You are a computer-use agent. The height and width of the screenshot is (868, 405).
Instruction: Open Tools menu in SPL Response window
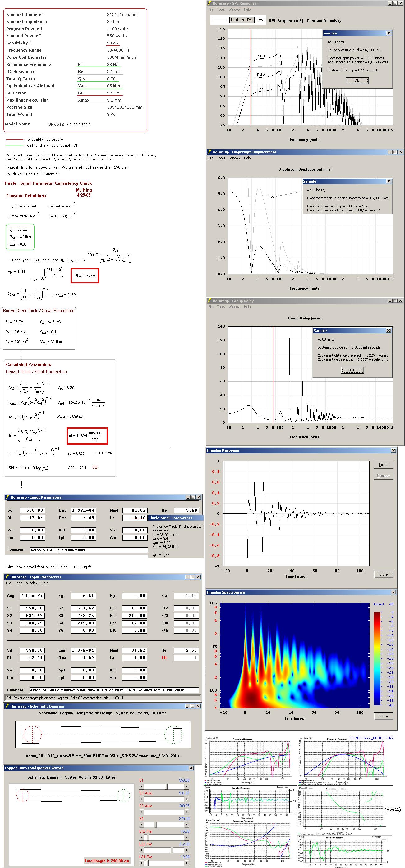[x=221, y=9]
